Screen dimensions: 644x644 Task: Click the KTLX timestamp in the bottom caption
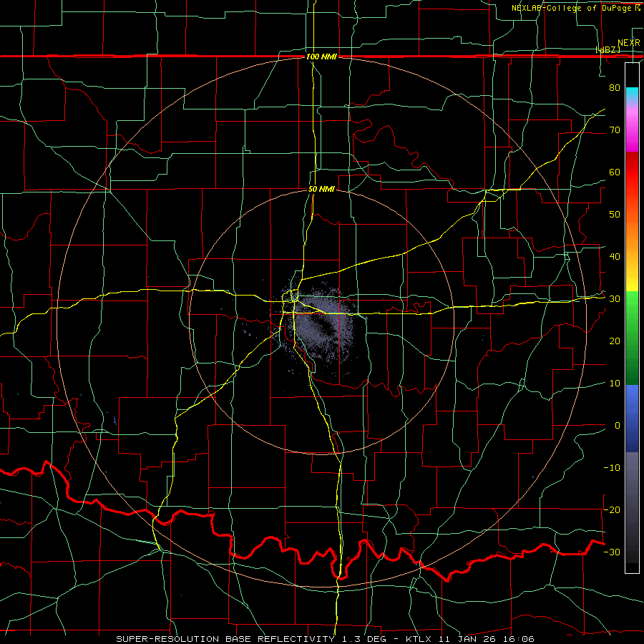(x=470, y=639)
